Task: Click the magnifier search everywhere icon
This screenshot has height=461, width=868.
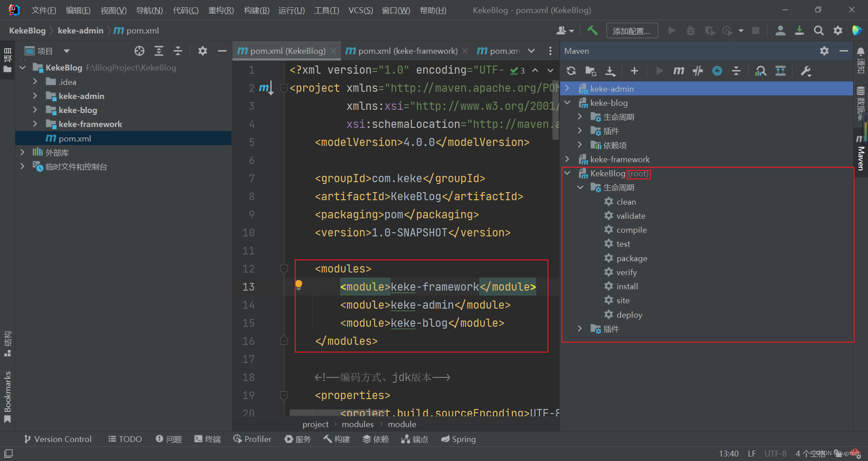Action: point(819,30)
